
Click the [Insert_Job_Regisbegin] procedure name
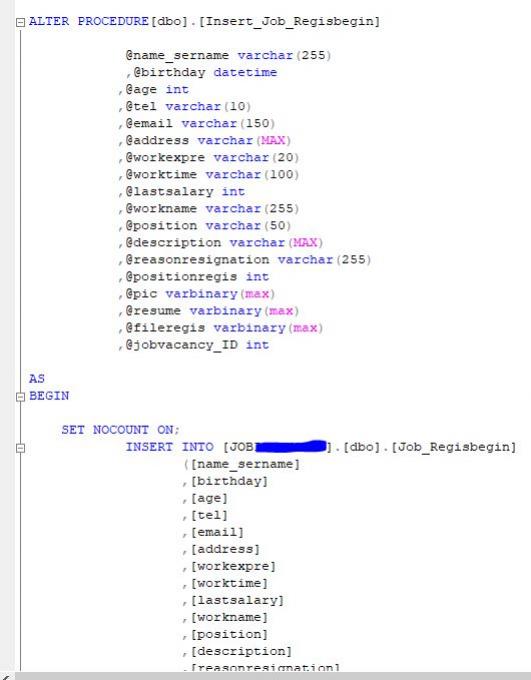pos(289,22)
